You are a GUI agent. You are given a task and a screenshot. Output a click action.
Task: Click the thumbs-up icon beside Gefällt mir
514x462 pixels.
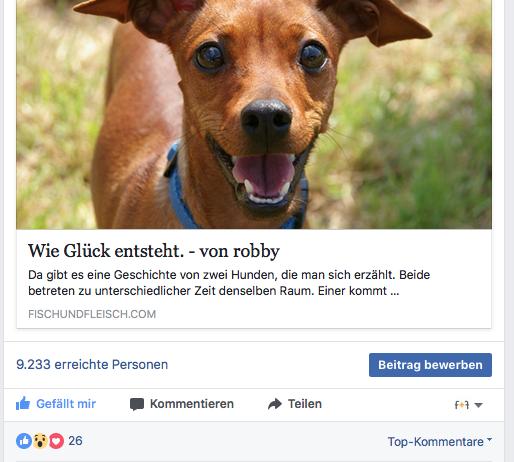coord(23,403)
